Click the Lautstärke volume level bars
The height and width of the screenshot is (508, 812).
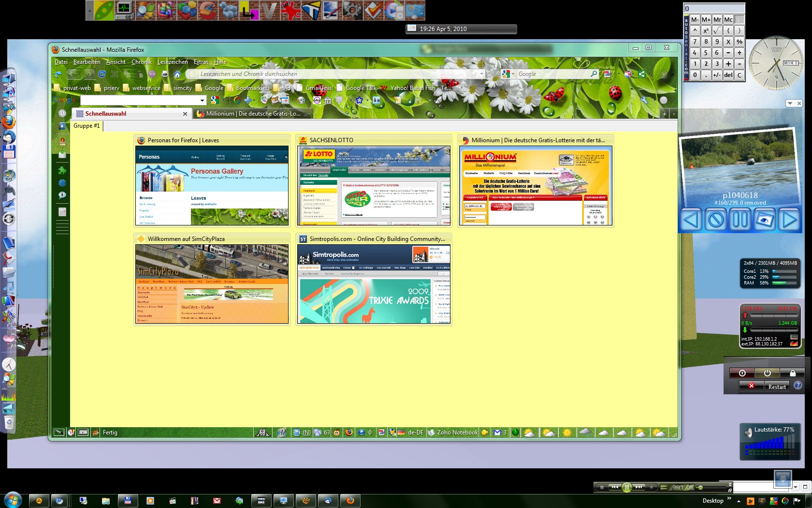pyautogui.click(x=769, y=444)
